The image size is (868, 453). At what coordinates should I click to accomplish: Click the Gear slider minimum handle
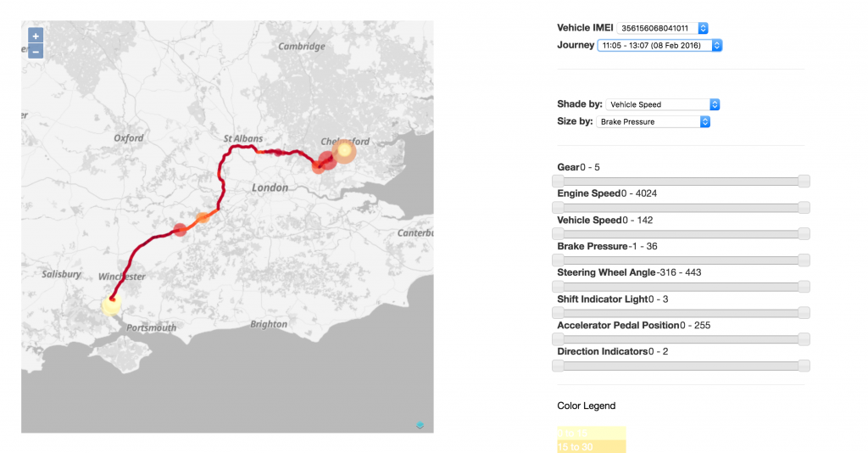coord(558,181)
